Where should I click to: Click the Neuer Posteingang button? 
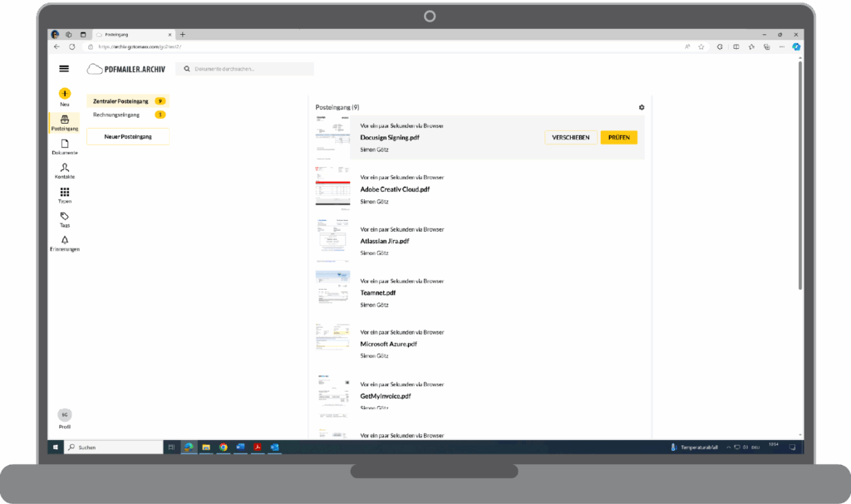[x=127, y=136]
